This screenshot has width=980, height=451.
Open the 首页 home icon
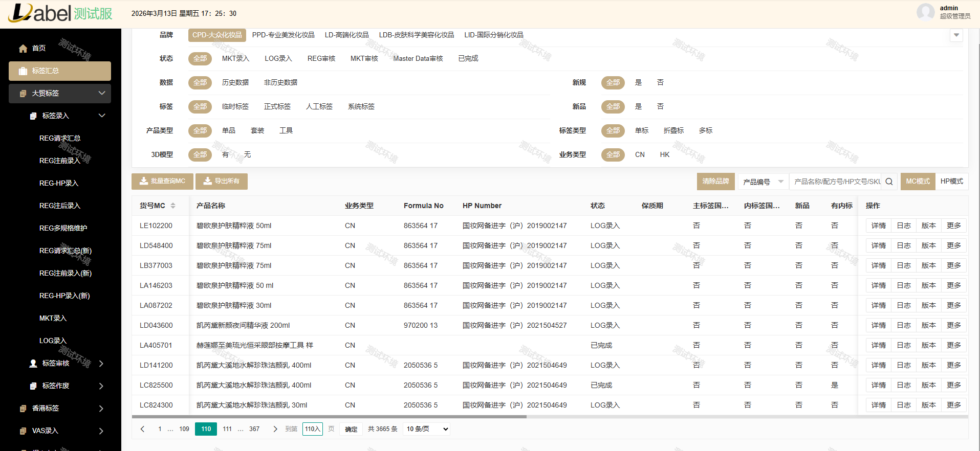(x=23, y=49)
